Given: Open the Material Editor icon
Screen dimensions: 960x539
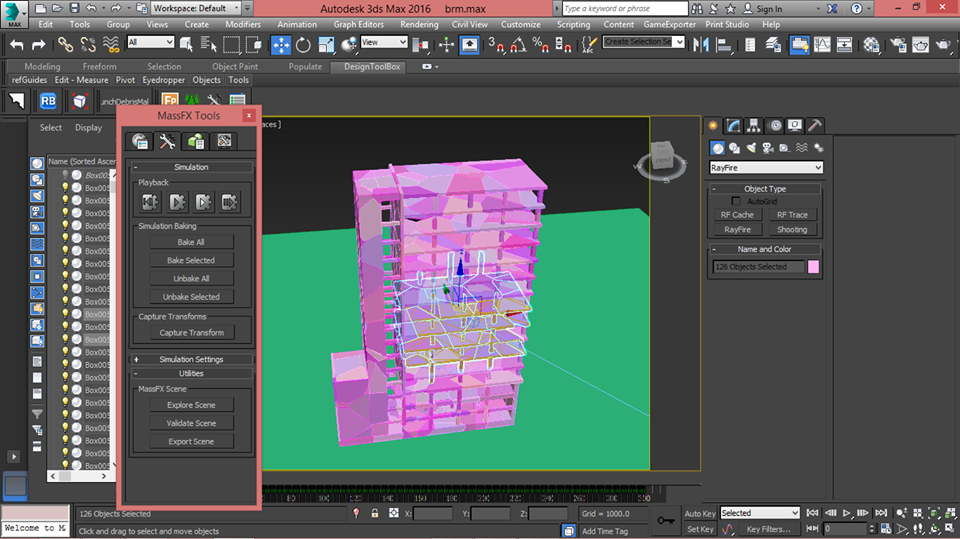Looking at the screenshot, I should pos(871,45).
